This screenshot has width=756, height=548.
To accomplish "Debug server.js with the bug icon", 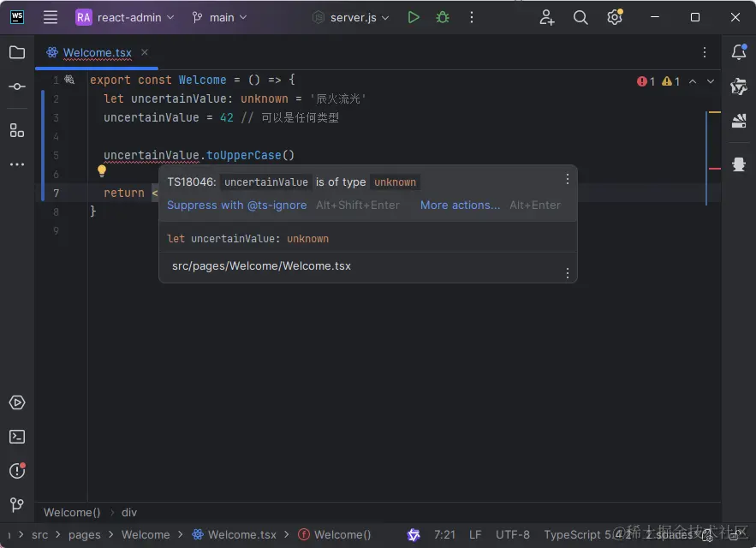I will tap(442, 17).
